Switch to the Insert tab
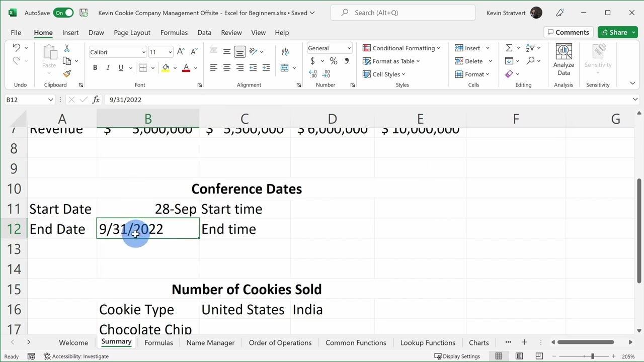Viewport: 644px width, 362px height. point(70,33)
